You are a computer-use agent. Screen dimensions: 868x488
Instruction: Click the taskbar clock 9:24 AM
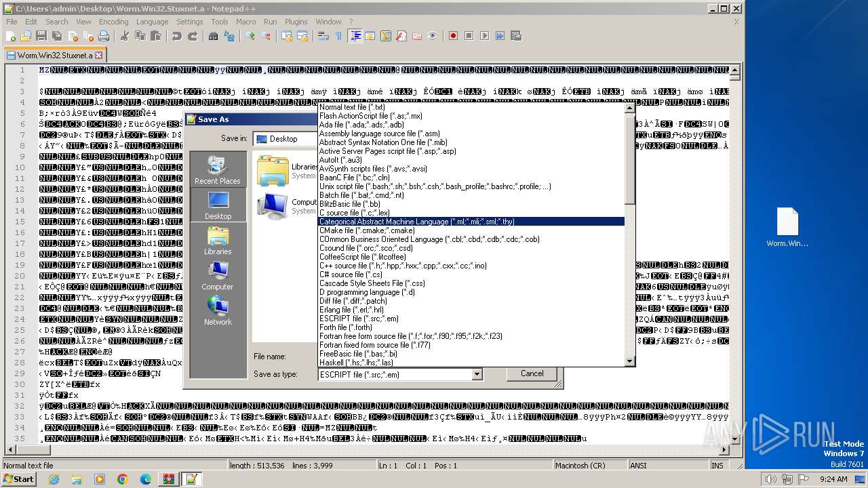pyautogui.click(x=833, y=479)
